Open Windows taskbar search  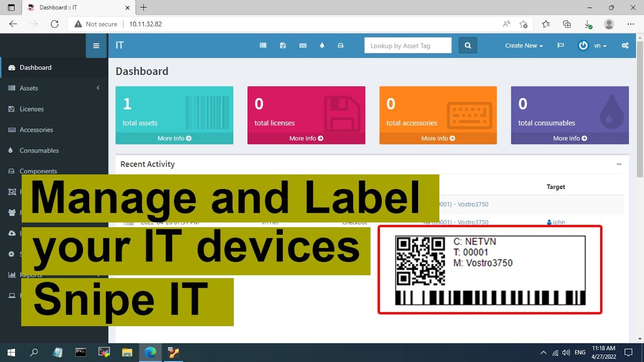pyautogui.click(x=34, y=352)
